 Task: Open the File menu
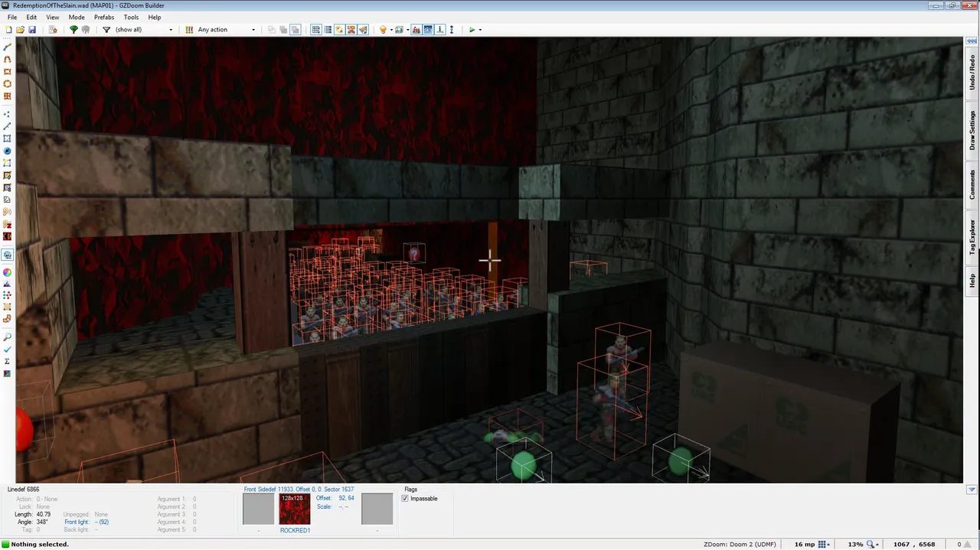pyautogui.click(x=12, y=17)
